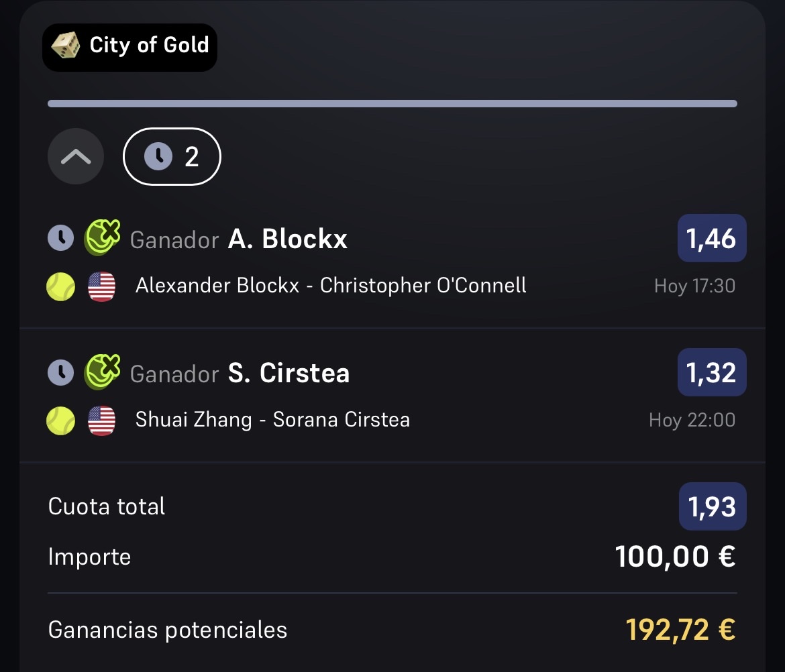Collapse the bet slip with the chevron up button

coord(76,157)
